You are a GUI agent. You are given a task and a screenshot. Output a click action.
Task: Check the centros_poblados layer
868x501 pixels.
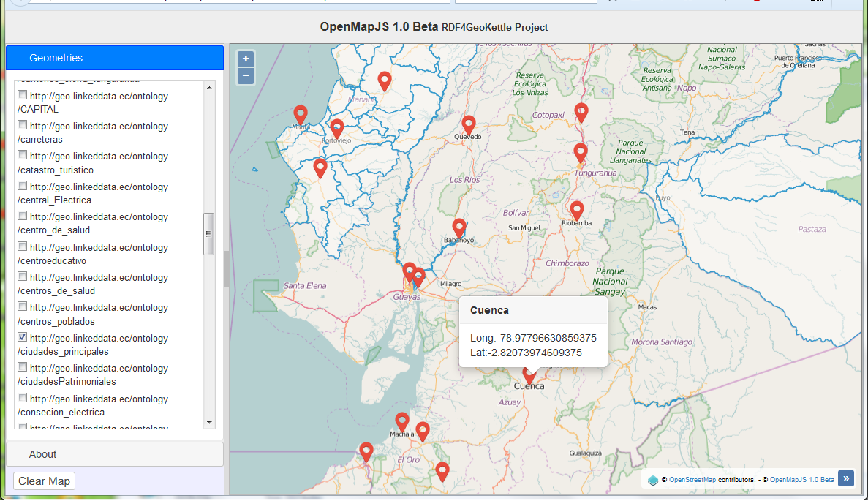pos(22,306)
